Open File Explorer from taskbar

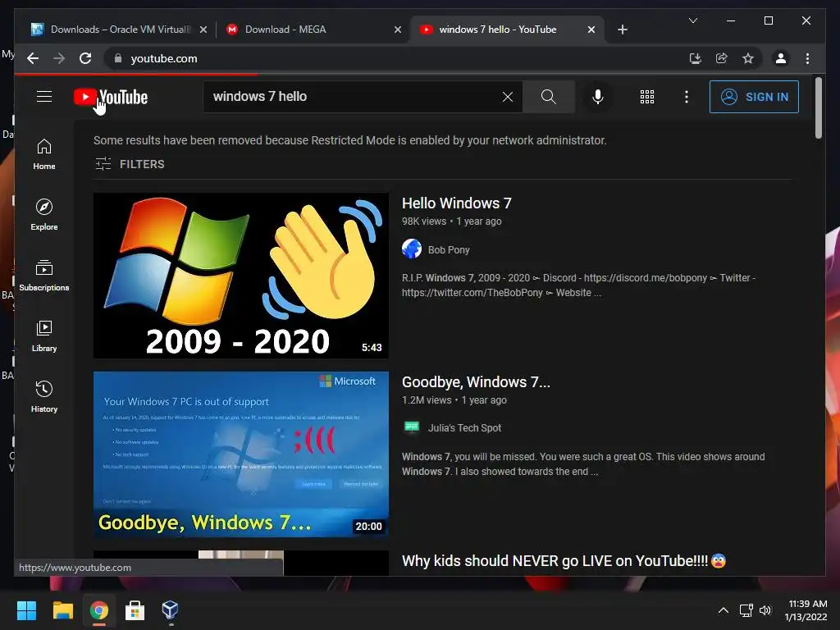pos(62,610)
